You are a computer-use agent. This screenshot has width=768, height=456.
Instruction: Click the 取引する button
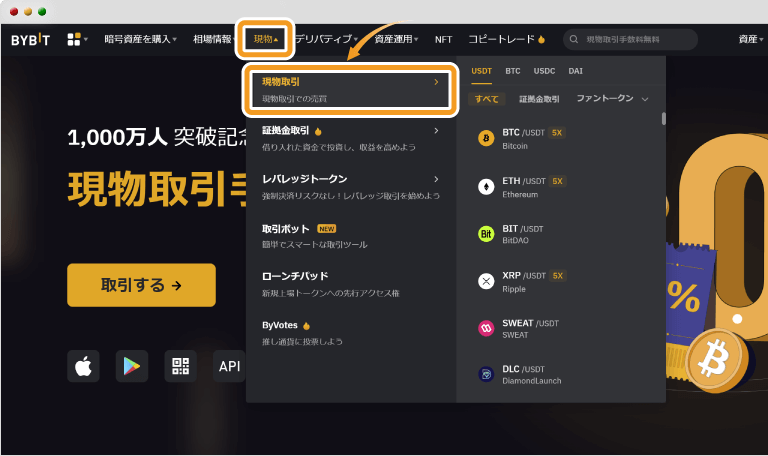141,285
